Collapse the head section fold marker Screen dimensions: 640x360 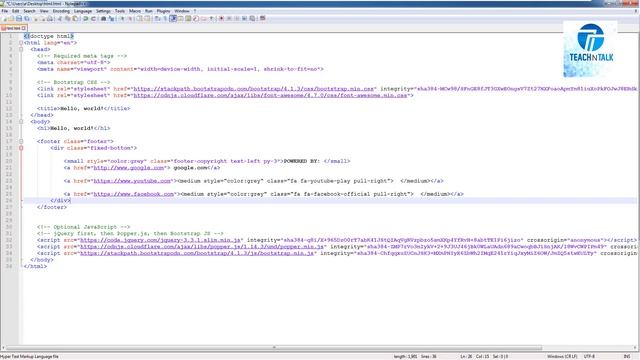point(21,49)
